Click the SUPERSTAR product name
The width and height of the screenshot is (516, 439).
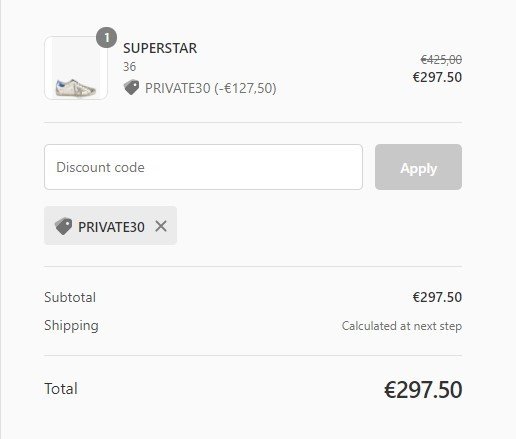pyautogui.click(x=160, y=48)
